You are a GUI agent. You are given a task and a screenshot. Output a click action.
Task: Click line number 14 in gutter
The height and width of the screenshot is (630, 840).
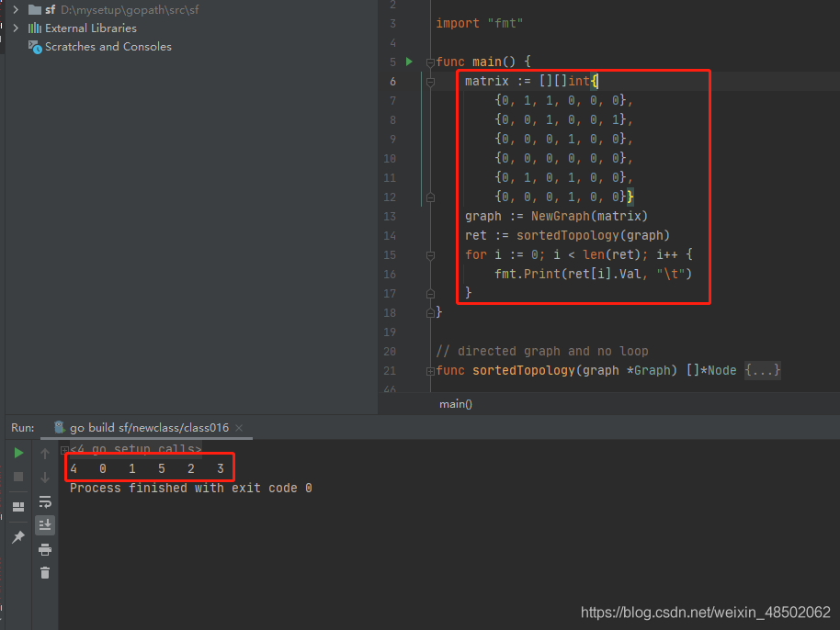[390, 235]
